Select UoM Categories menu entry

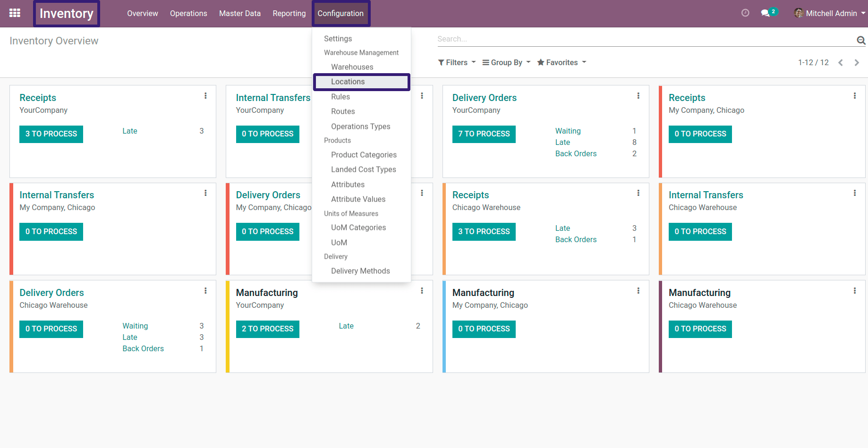coord(358,228)
